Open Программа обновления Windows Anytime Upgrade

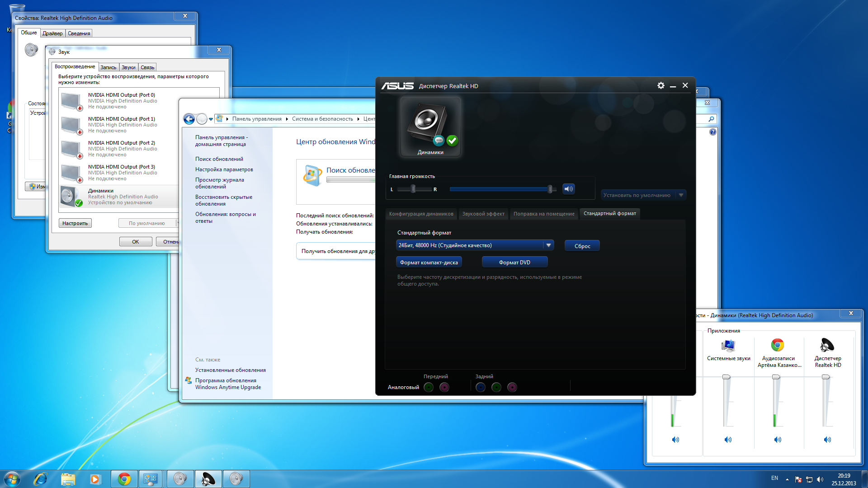click(228, 384)
